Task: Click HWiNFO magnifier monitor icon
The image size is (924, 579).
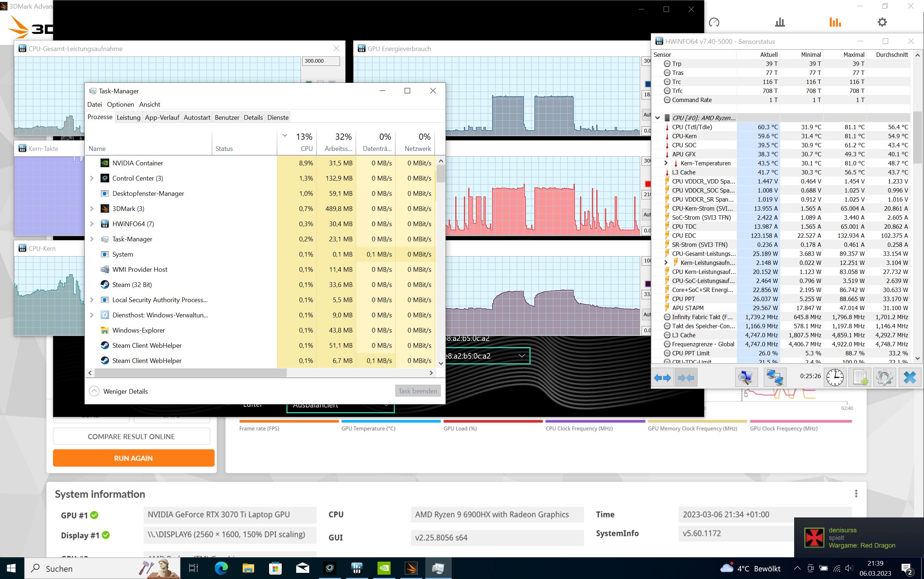Action: tap(745, 377)
